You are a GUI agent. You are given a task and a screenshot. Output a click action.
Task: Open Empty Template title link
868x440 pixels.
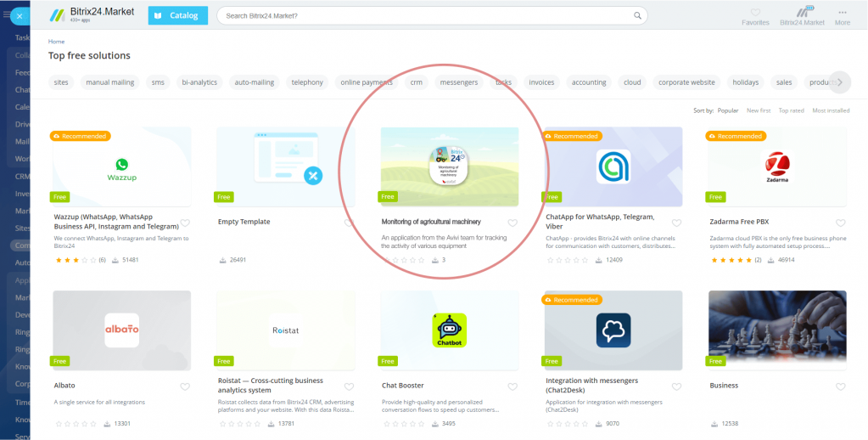pyautogui.click(x=244, y=222)
